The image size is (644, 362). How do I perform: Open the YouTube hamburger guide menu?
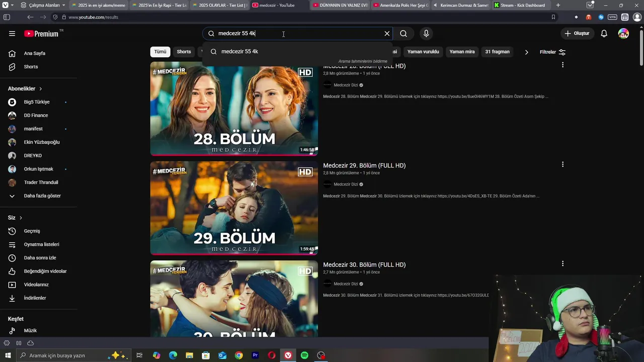[x=12, y=34]
